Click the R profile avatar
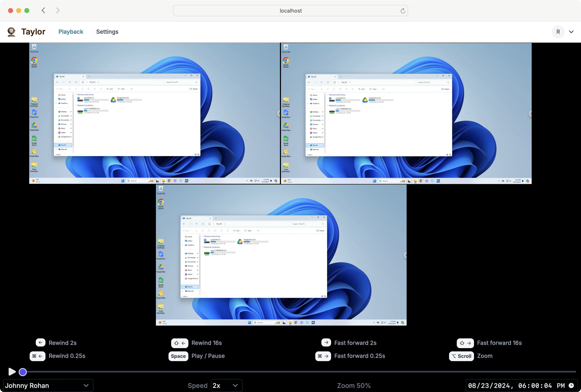This screenshot has width=581, height=392. tap(558, 32)
